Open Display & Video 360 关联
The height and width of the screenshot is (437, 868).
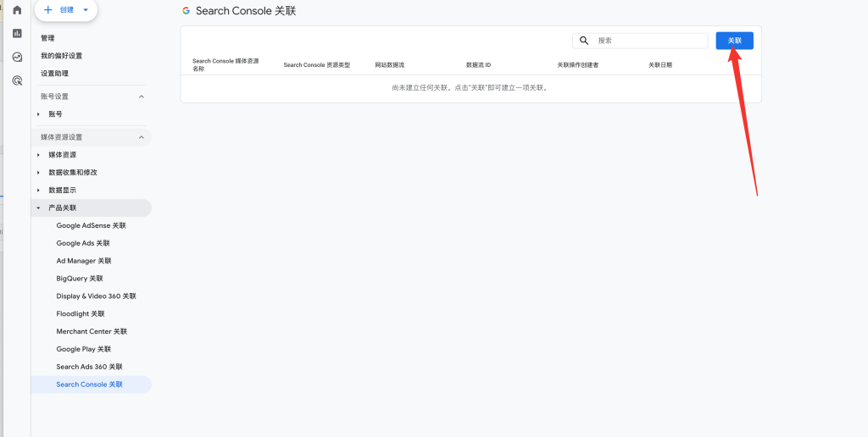click(x=97, y=296)
